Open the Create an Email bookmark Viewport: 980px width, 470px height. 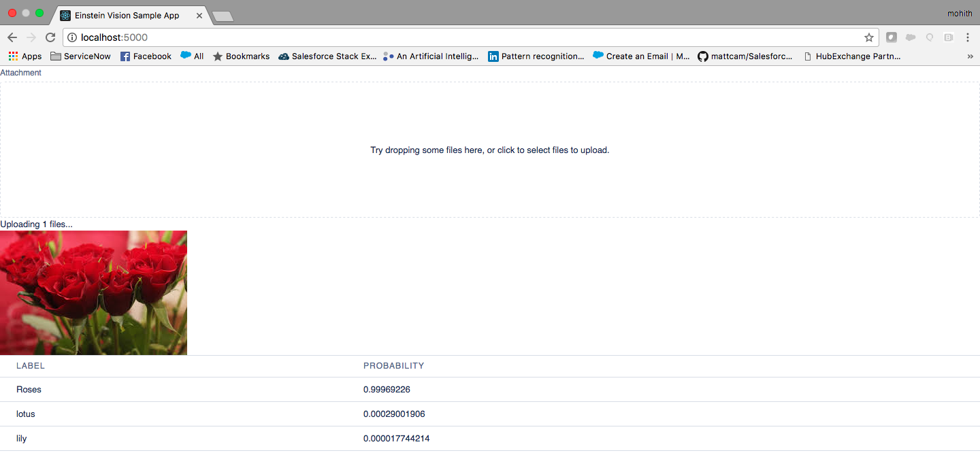coord(641,56)
